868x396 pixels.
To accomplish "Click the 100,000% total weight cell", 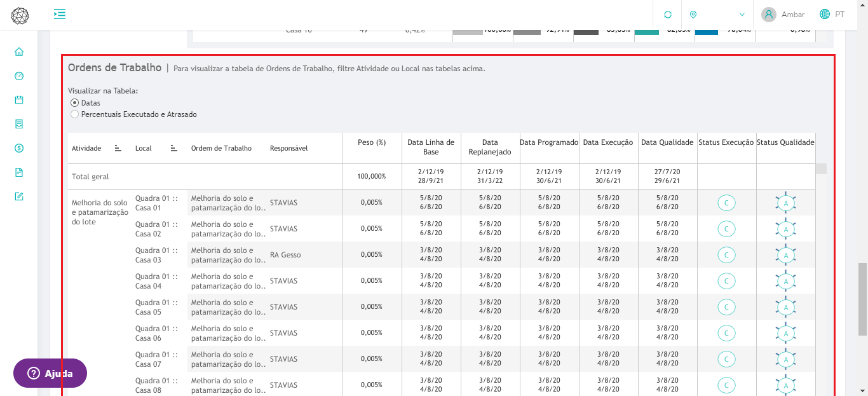I will pyautogui.click(x=372, y=176).
